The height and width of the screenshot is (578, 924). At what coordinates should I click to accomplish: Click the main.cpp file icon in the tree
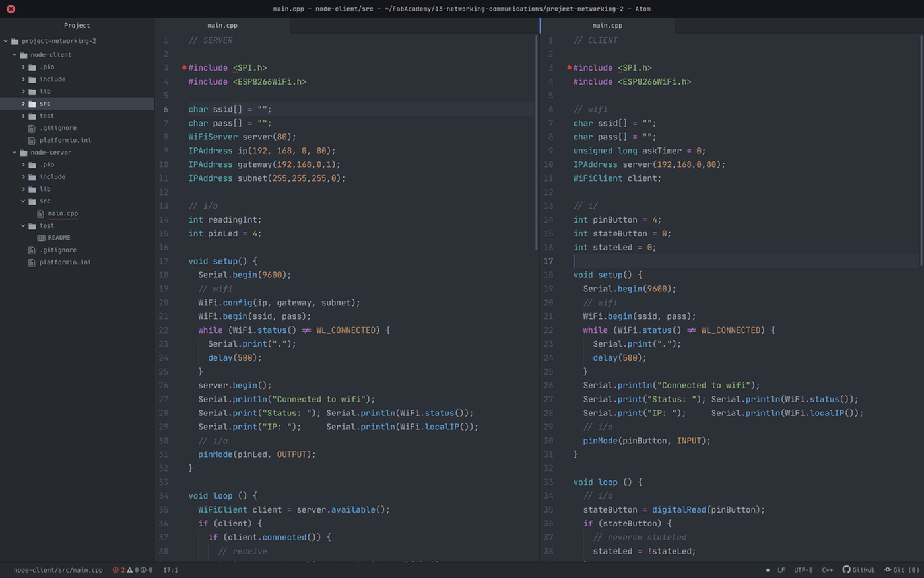[x=41, y=213]
